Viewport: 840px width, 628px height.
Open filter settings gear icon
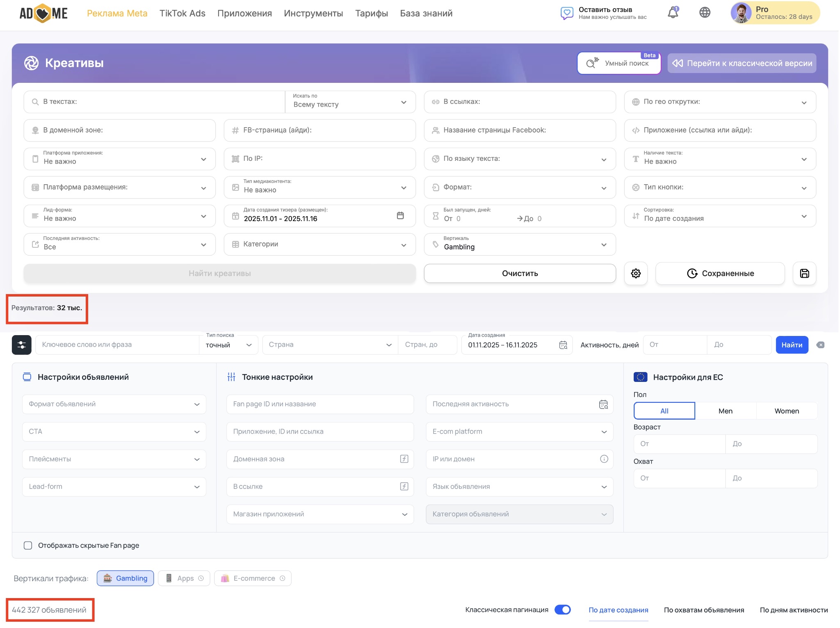(636, 273)
